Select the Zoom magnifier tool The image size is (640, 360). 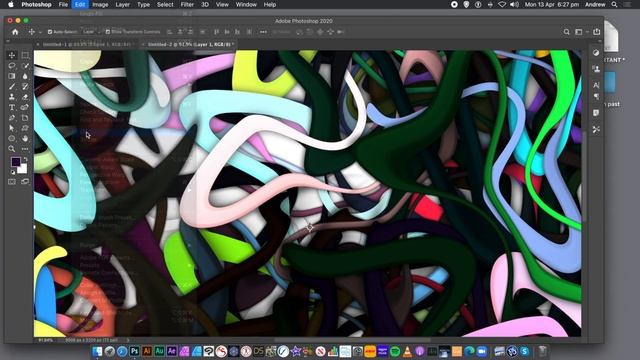tap(12, 149)
